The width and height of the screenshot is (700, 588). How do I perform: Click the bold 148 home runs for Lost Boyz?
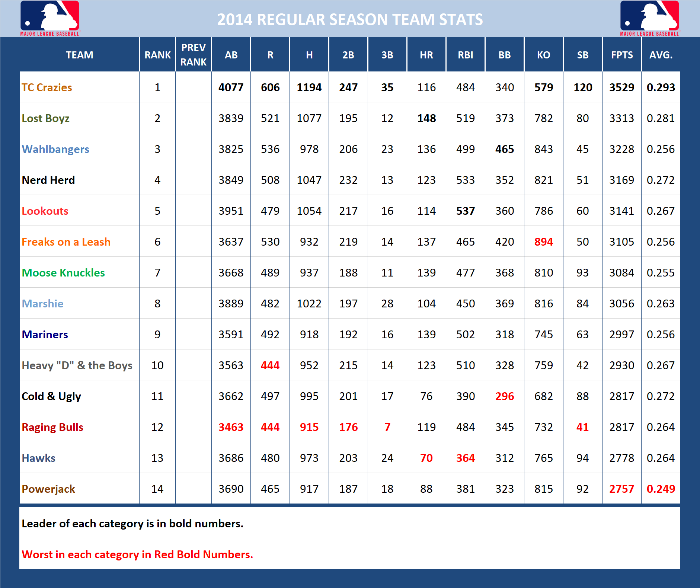pos(426,118)
